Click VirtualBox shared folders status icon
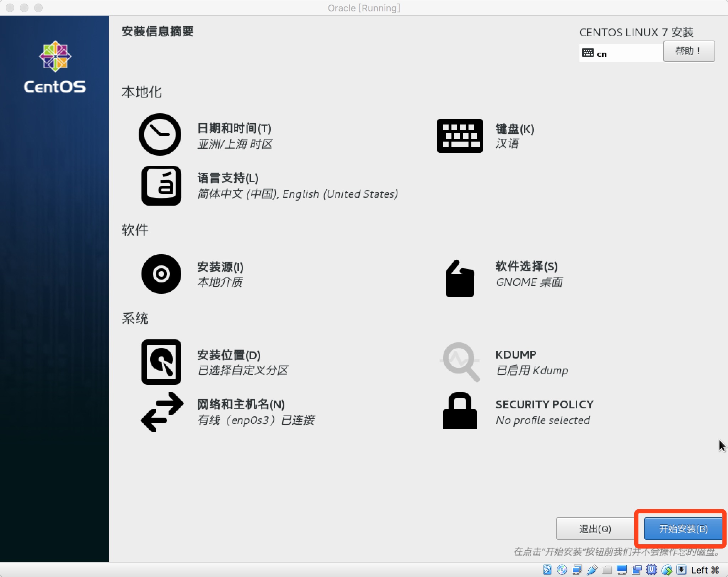Viewport: 728px width, 577px height. pos(607,570)
